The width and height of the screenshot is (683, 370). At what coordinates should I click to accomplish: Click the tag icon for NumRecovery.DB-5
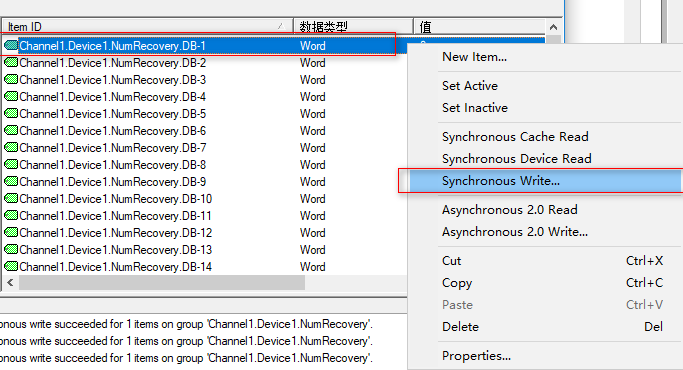[x=11, y=113]
